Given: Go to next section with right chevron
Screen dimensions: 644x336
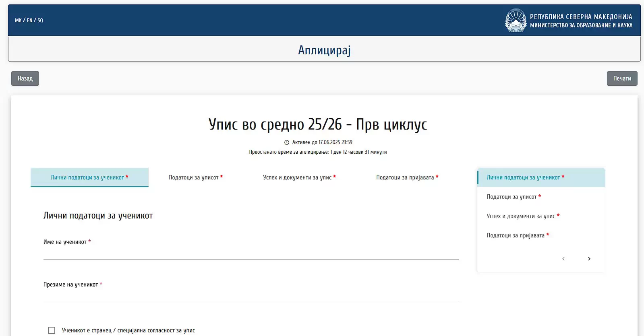Looking at the screenshot, I should 589,259.
